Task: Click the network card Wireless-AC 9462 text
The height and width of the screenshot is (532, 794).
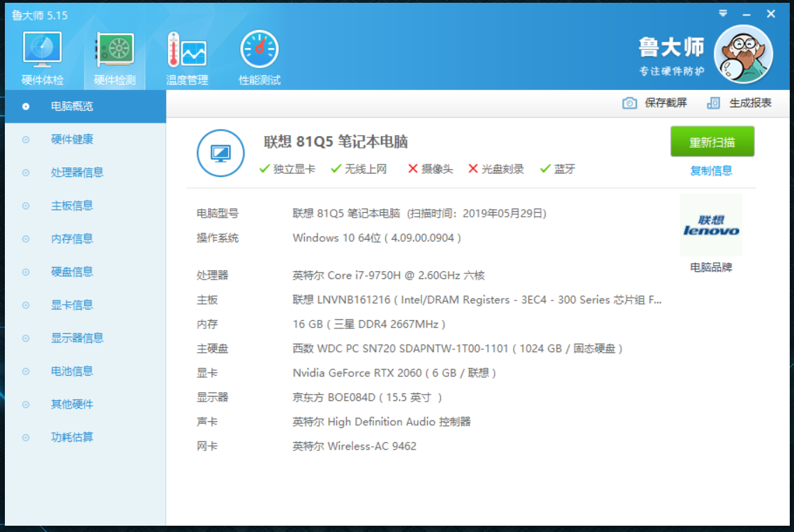Action: pos(354,446)
